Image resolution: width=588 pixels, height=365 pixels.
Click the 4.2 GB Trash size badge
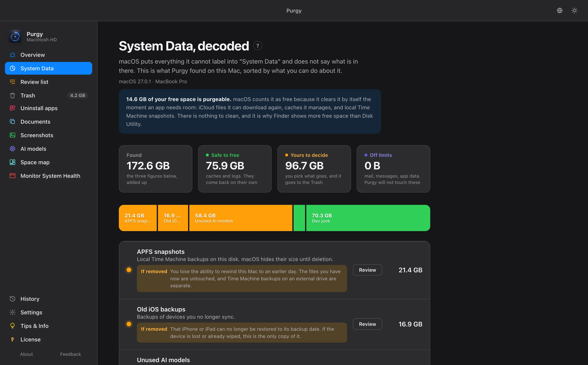(78, 95)
